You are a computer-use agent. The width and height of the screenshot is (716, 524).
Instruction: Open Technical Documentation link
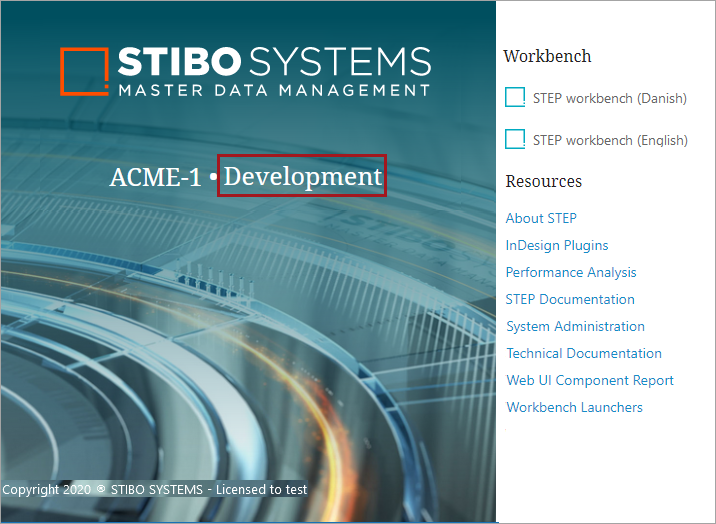click(x=584, y=353)
